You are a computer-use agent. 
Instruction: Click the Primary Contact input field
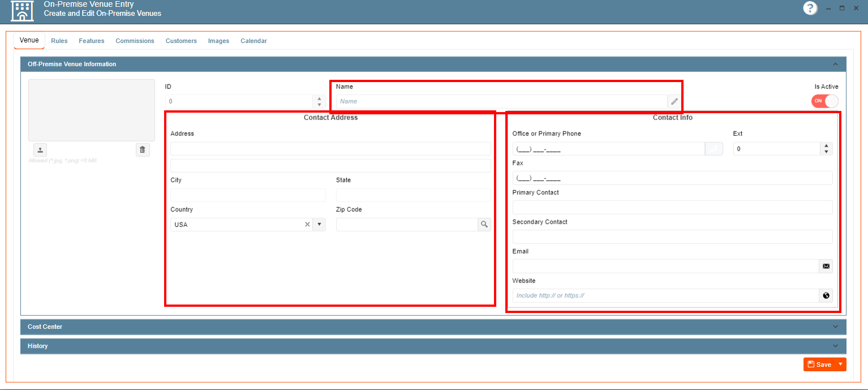pos(672,207)
